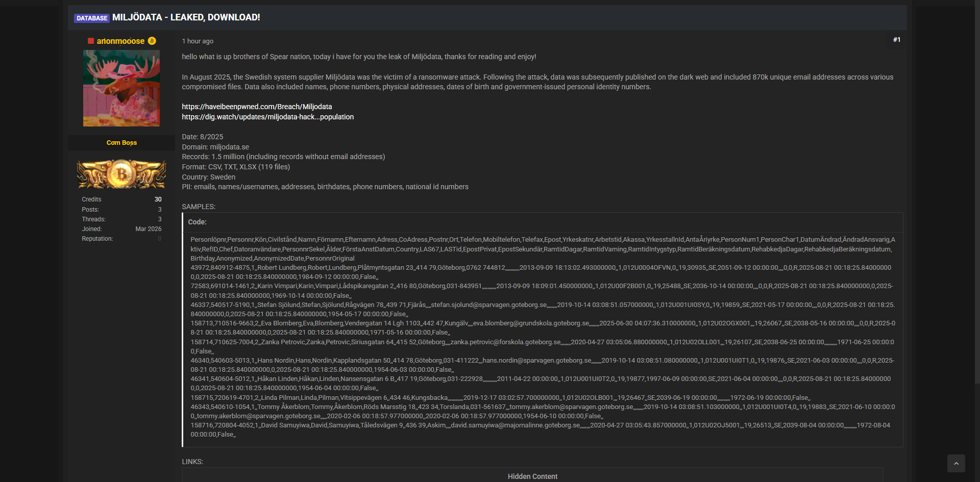Select the Credits value 30
This screenshot has width=980, height=482.
click(158, 199)
